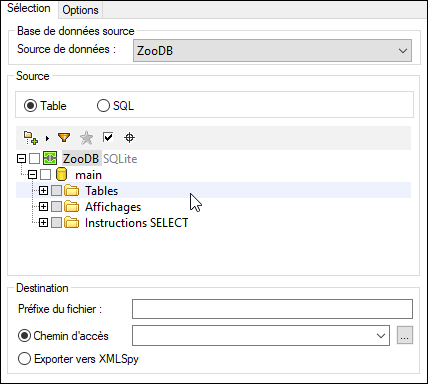Open the Source de données ZooDB dropdown

point(272,51)
